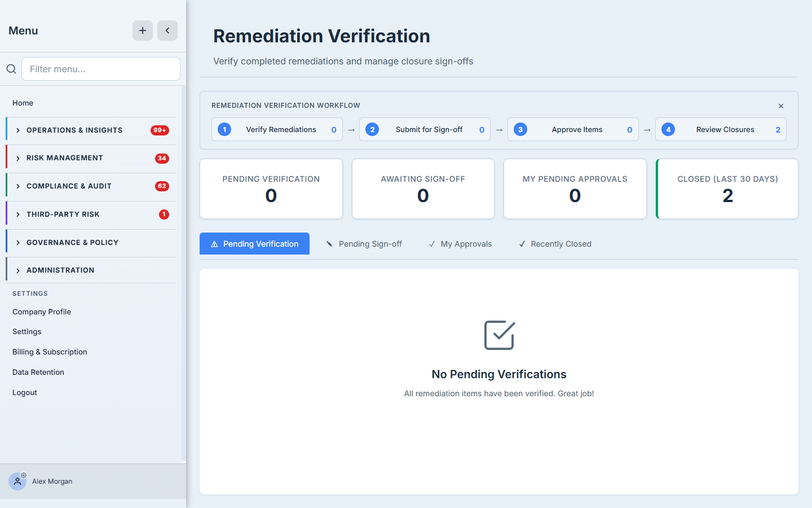Click the step 3 circle in workflow
This screenshot has height=508, width=812.
pyautogui.click(x=520, y=129)
